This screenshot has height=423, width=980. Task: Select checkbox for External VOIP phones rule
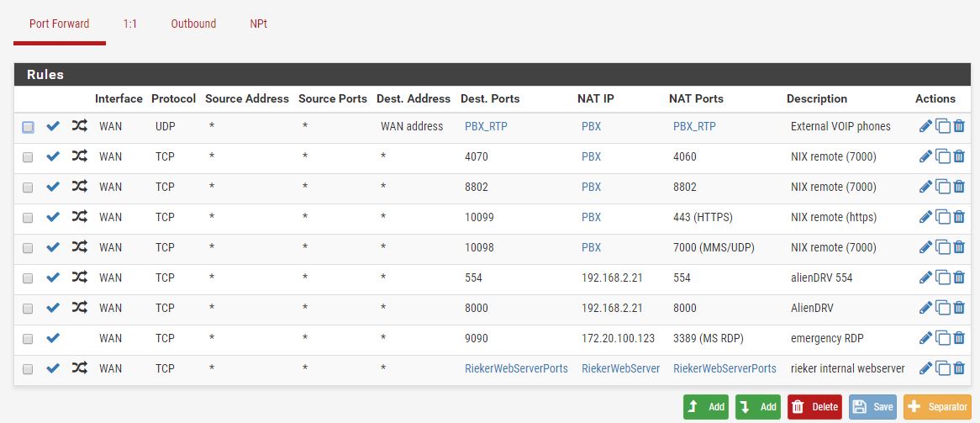coord(28,127)
